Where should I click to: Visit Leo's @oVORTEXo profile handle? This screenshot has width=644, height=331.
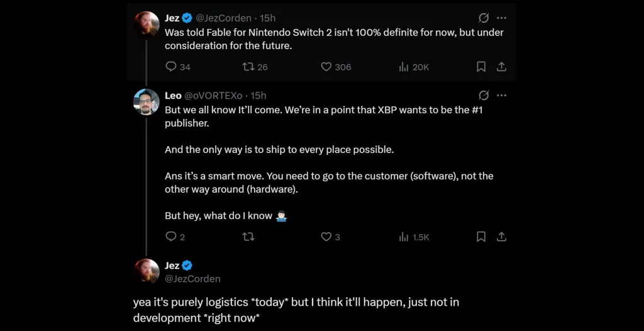point(213,96)
